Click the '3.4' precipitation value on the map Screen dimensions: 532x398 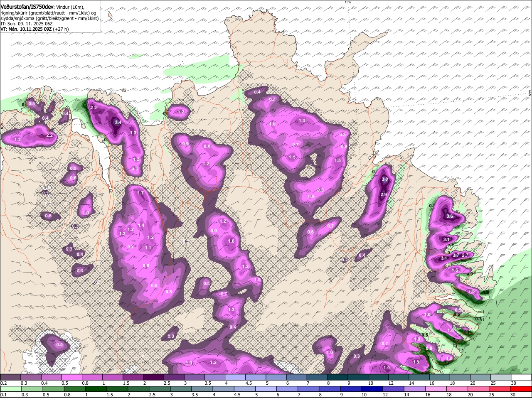118,122
